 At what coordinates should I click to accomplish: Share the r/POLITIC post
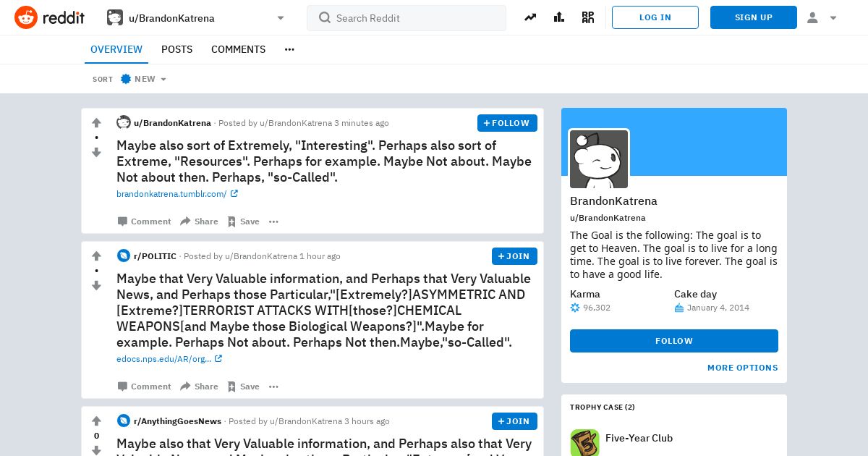[x=199, y=387]
